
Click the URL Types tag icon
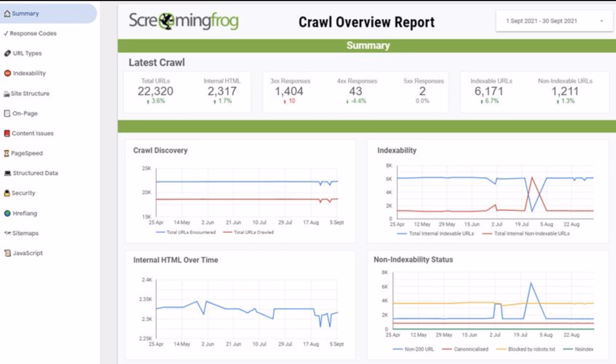point(7,54)
